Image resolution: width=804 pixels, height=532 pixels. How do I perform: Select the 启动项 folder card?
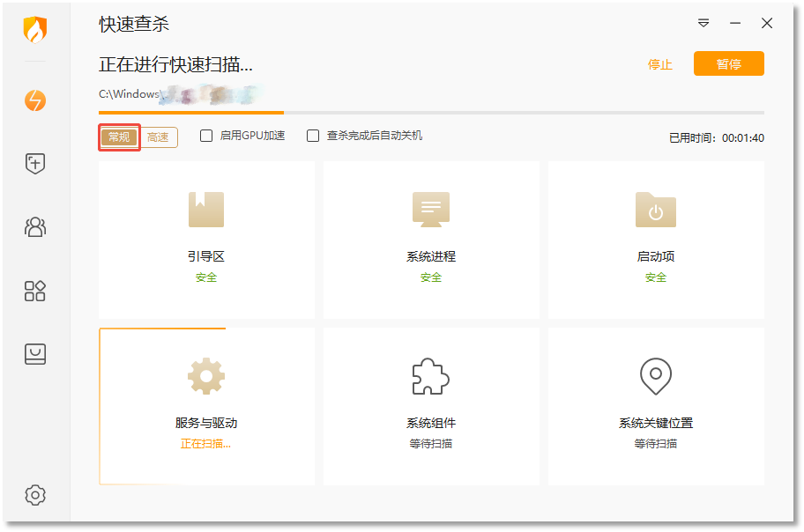pyautogui.click(x=656, y=240)
